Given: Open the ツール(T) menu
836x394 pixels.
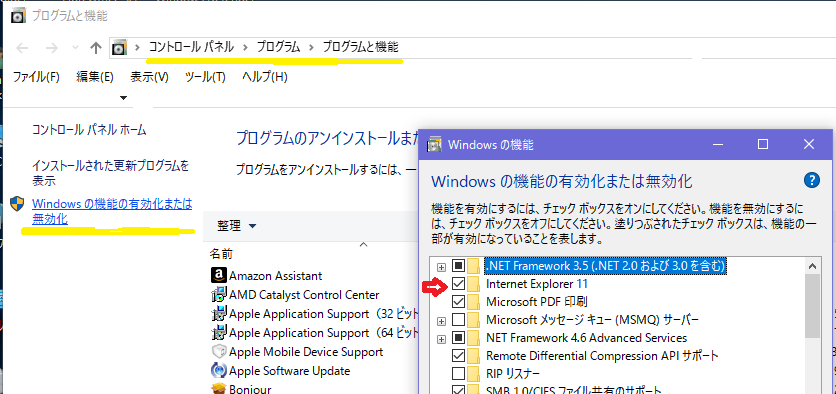Looking at the screenshot, I should point(205,77).
